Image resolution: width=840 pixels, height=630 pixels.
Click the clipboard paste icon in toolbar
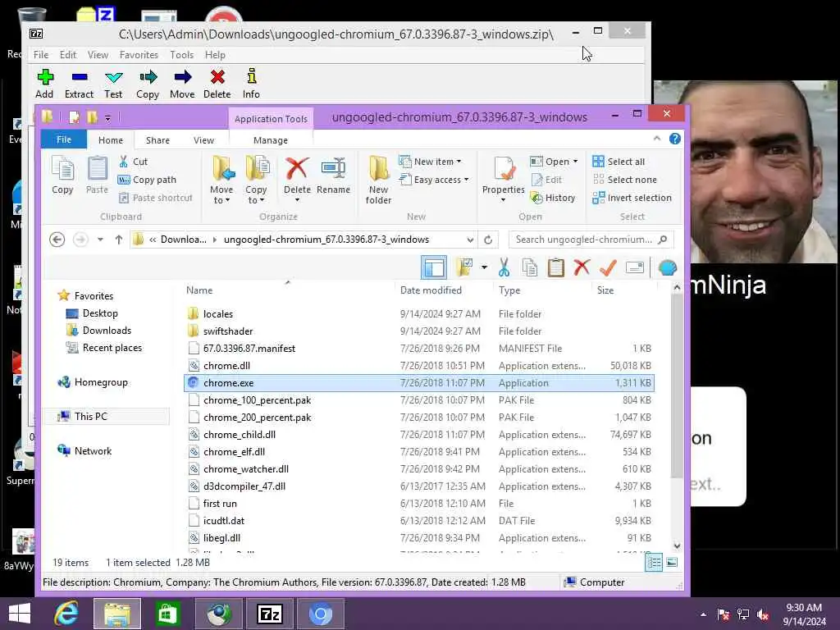pyautogui.click(x=556, y=267)
